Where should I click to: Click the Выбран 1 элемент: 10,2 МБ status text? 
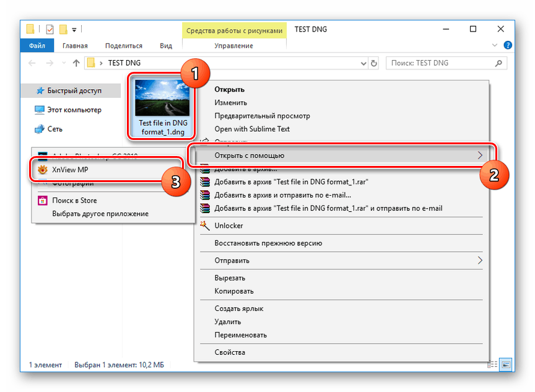pos(119,365)
